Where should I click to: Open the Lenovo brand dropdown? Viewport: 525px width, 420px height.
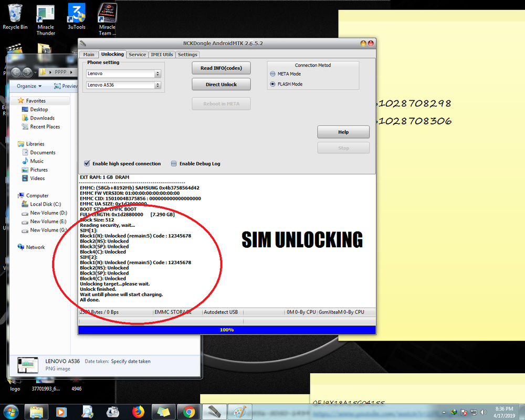coord(123,73)
